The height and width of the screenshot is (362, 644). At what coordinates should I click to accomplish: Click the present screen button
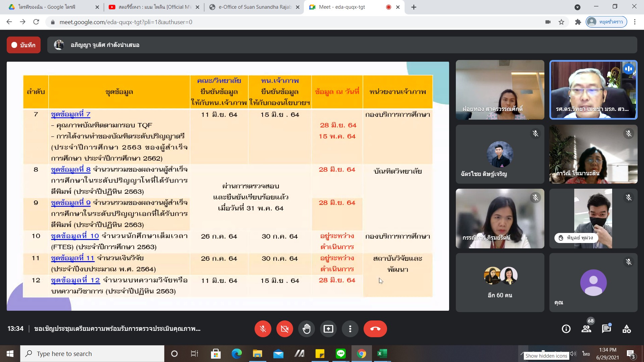(x=328, y=329)
